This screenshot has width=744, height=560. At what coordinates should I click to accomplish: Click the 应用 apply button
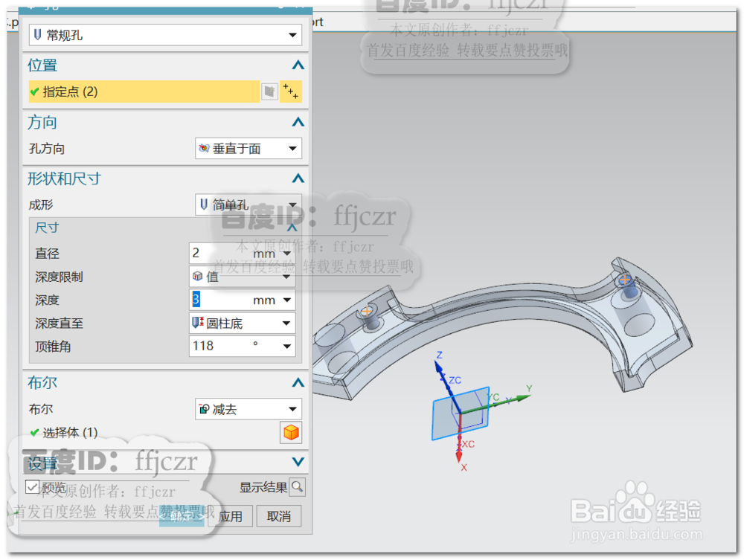(231, 515)
